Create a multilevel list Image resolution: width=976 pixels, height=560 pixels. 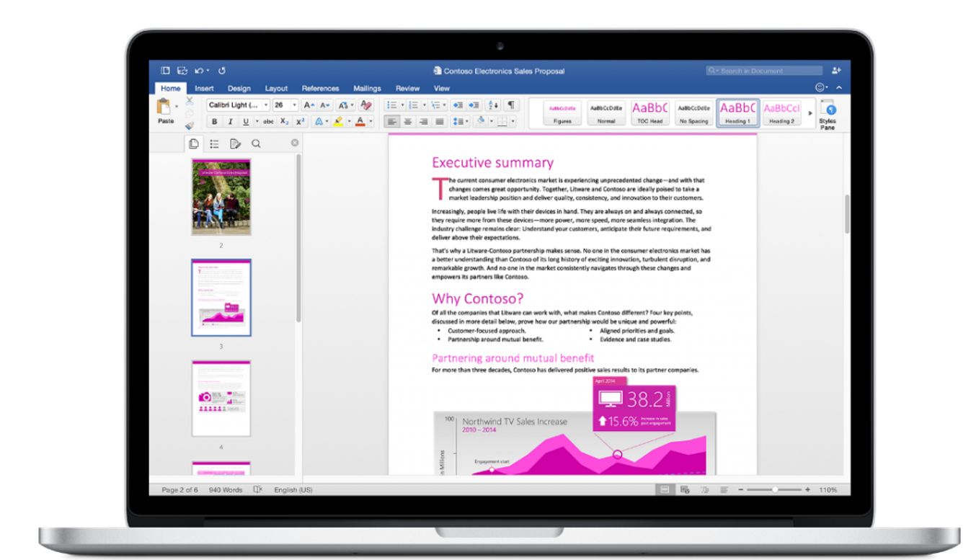point(435,105)
